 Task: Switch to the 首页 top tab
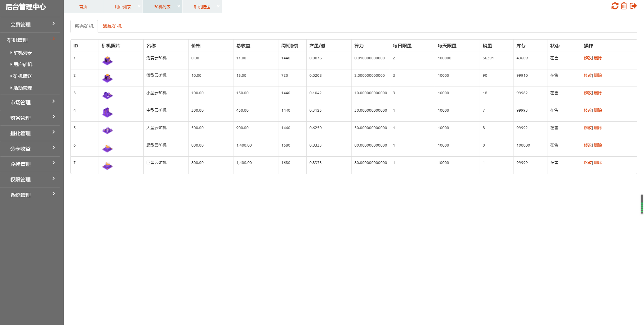[x=83, y=7]
